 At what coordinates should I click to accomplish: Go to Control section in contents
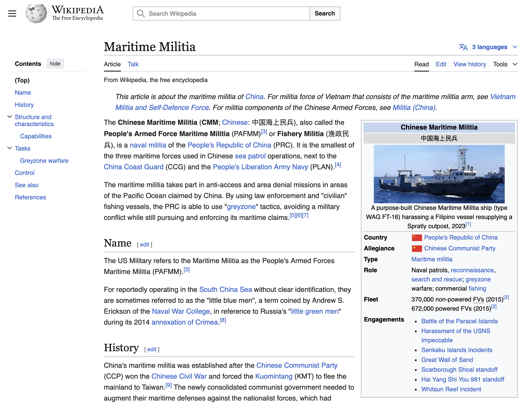[x=24, y=173]
